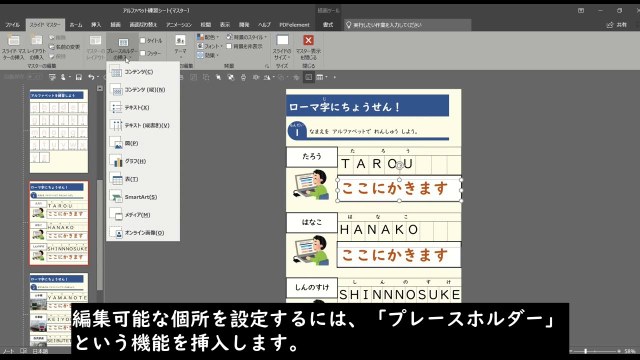Click the Tell Me search box
Image resolution: width=640 pixels, height=360 pixels.
pyautogui.click(x=407, y=25)
